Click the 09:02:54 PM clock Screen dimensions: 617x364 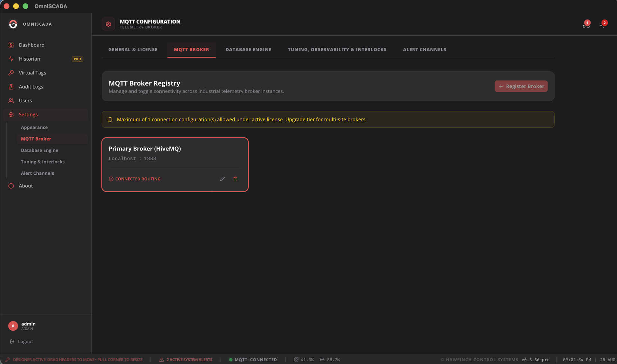click(x=577, y=360)
